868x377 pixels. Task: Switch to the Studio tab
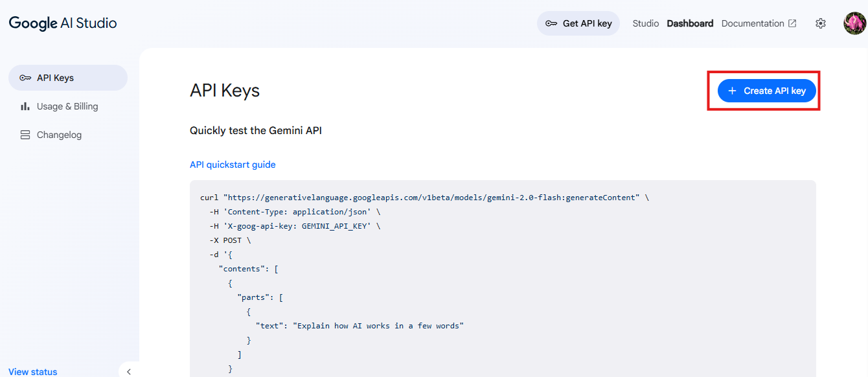pos(646,23)
